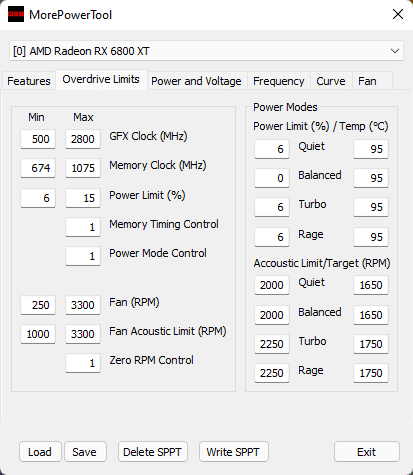Screen dimensions: 413x475
Task: Edit Quiet acoustic limit field 2000
Action: point(272,285)
